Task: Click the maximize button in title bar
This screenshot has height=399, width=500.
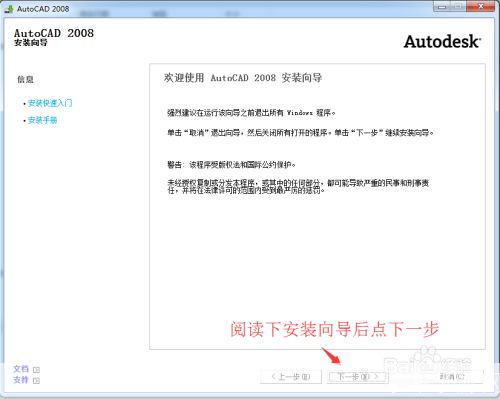Action: tap(459, 6)
